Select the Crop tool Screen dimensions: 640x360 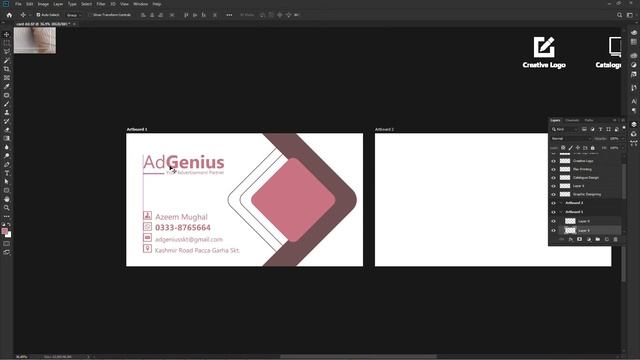7,69
